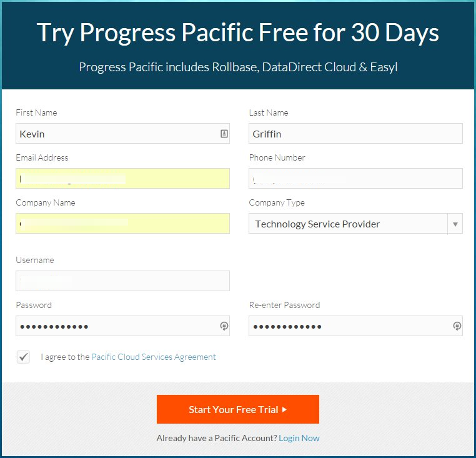Select the Email Address input field
Screen dimensions: 476x458
[122, 179]
